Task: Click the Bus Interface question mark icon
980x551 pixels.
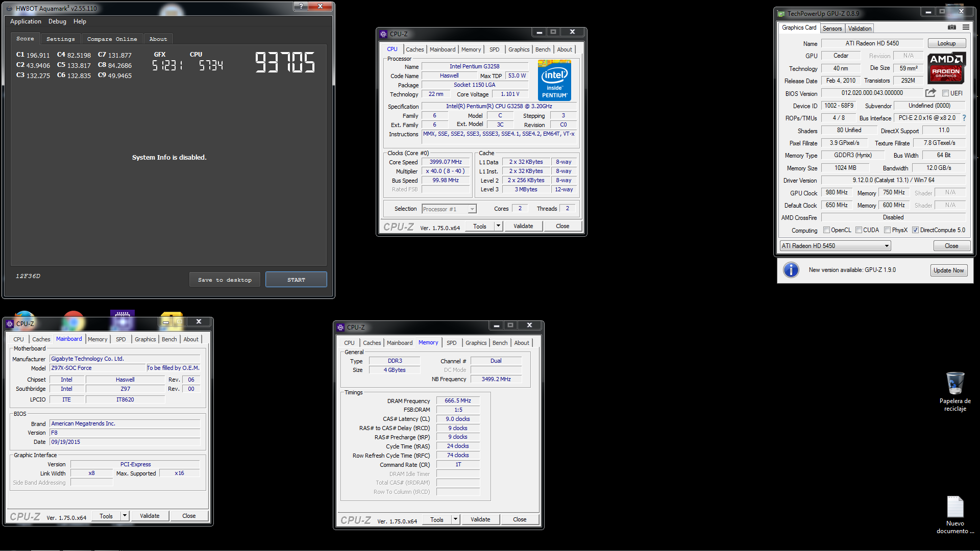Action: [964, 118]
